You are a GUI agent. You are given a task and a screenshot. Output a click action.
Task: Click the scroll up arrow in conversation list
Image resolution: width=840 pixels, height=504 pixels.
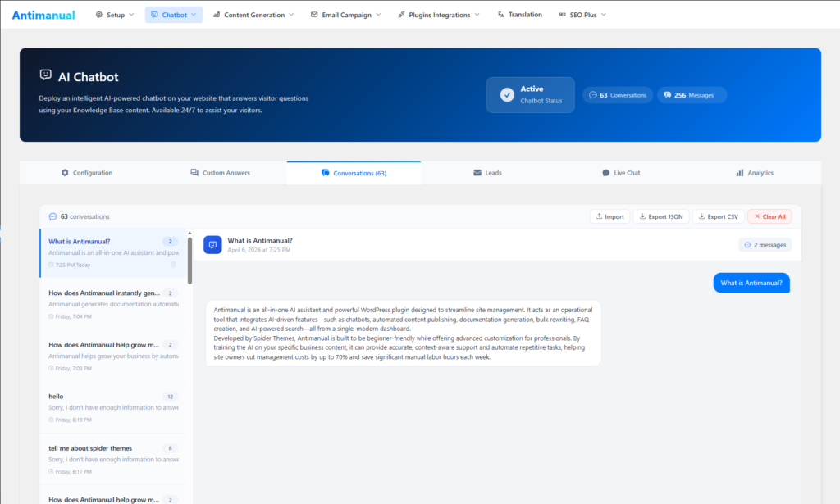coord(189,234)
